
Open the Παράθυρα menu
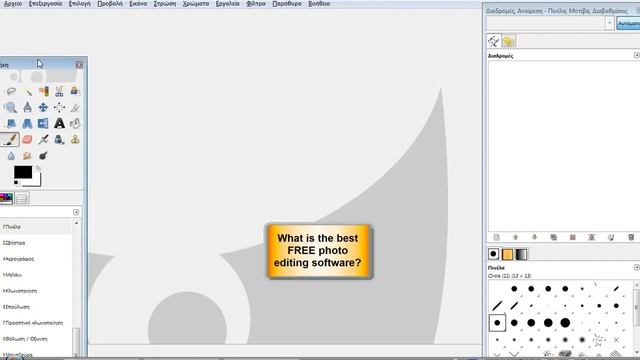tap(287, 4)
